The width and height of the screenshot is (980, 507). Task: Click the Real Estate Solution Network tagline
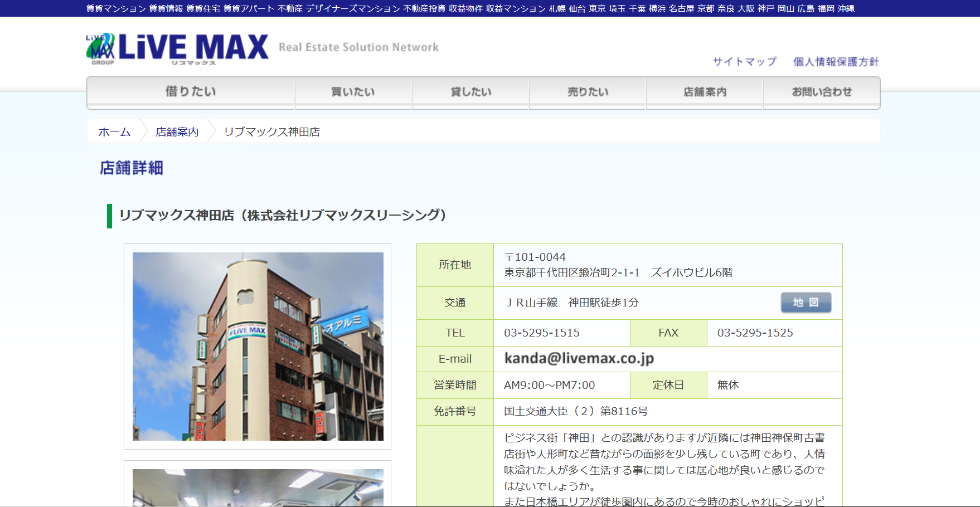tap(358, 47)
